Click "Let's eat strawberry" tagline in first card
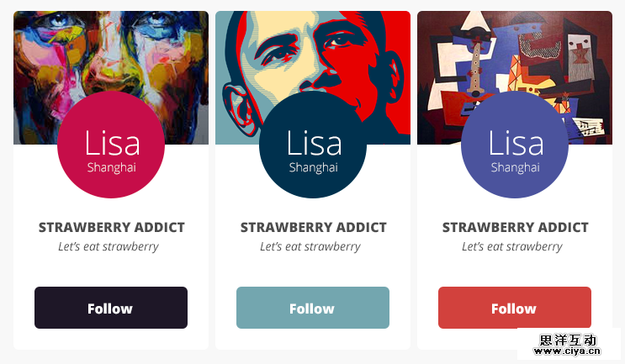Viewport: 625px width, 364px height. point(109,247)
